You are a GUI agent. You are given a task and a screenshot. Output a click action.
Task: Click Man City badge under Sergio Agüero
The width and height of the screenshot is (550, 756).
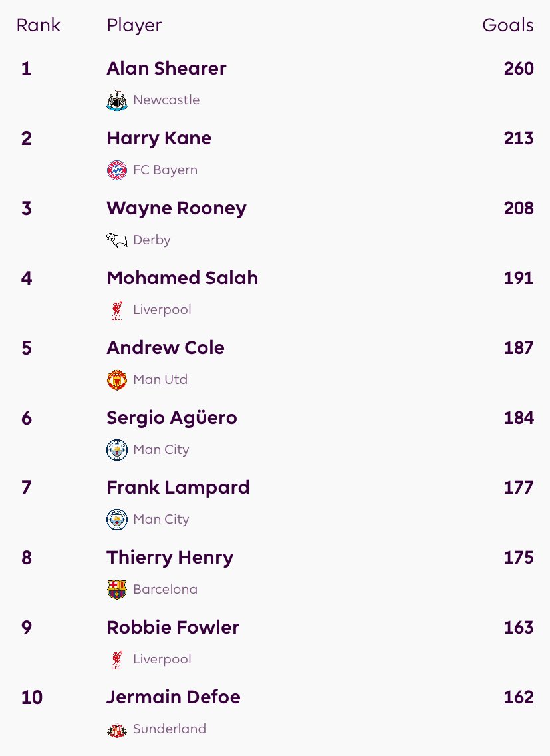[116, 450]
